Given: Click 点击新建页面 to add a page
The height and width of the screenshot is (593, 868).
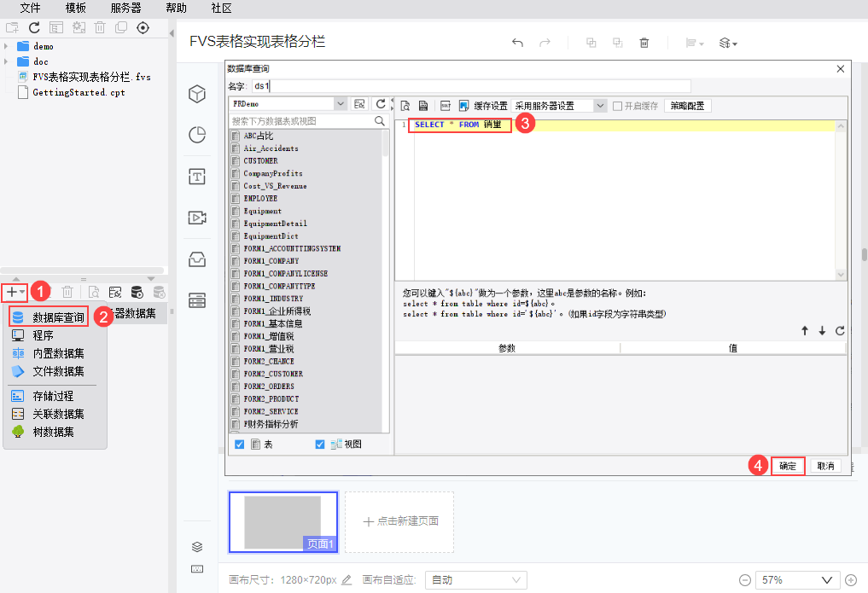Looking at the screenshot, I should click(x=399, y=521).
